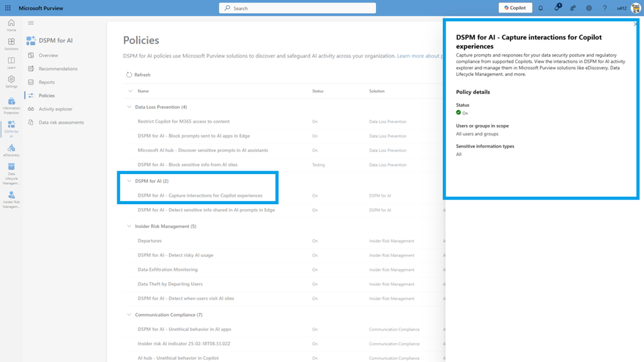644x362 pixels.
Task: Open the connections icon in header
Action: click(x=572, y=8)
